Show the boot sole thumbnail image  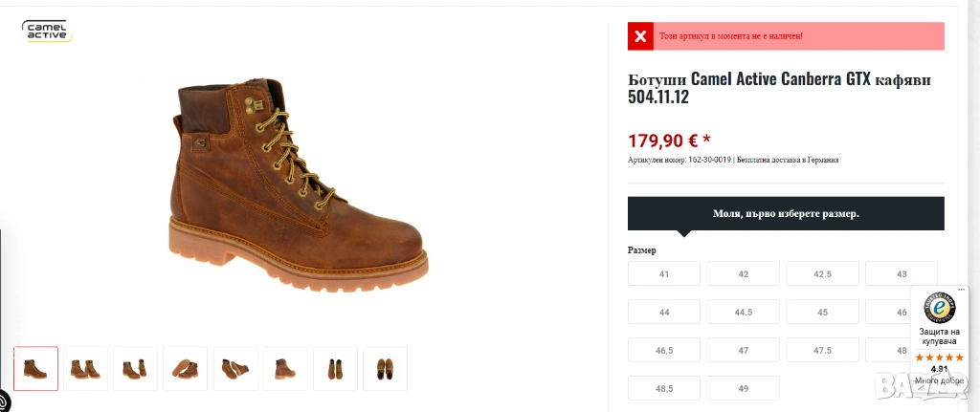point(186,369)
